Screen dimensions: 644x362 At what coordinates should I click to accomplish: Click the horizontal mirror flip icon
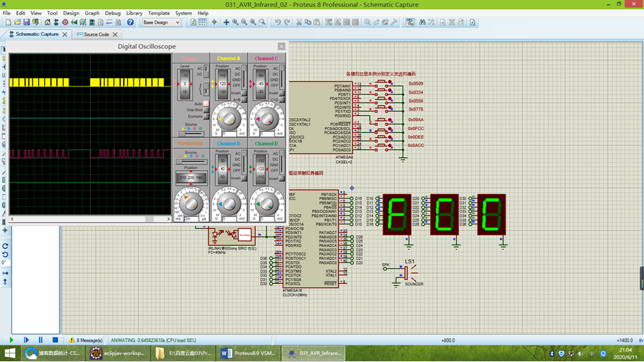click(6, 273)
